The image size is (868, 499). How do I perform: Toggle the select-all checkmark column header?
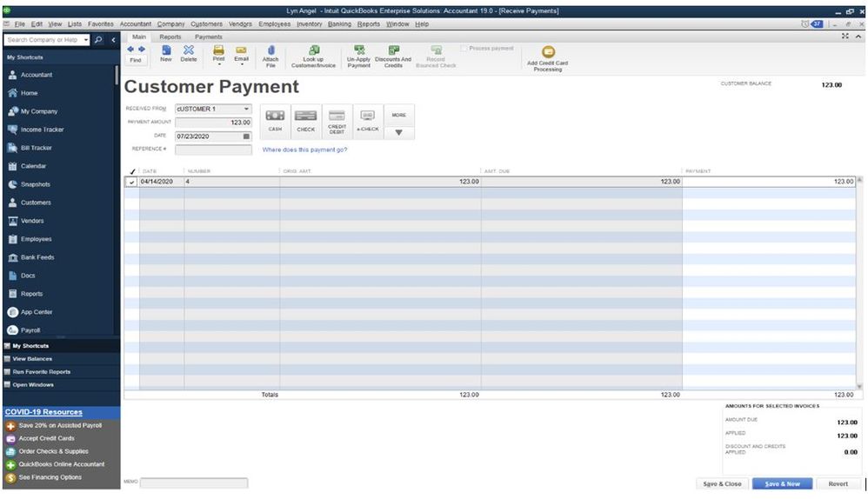(x=132, y=171)
